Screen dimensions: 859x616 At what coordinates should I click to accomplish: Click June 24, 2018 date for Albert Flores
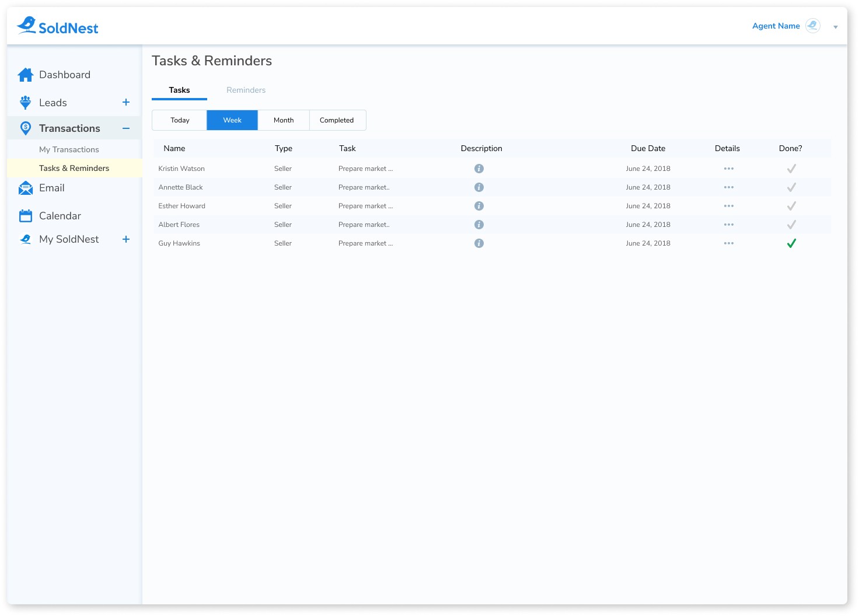click(x=648, y=225)
